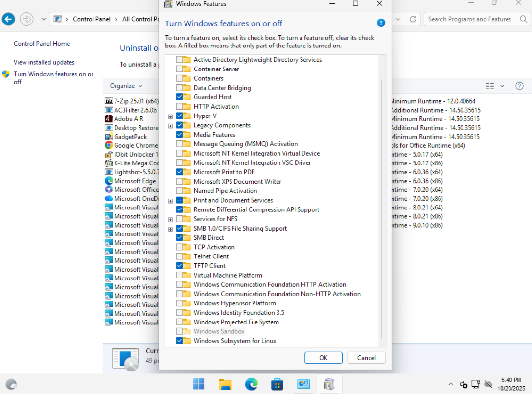This screenshot has height=394, width=532.
Task: Launch Microsoft Edge from the taskbar
Action: [251, 384]
